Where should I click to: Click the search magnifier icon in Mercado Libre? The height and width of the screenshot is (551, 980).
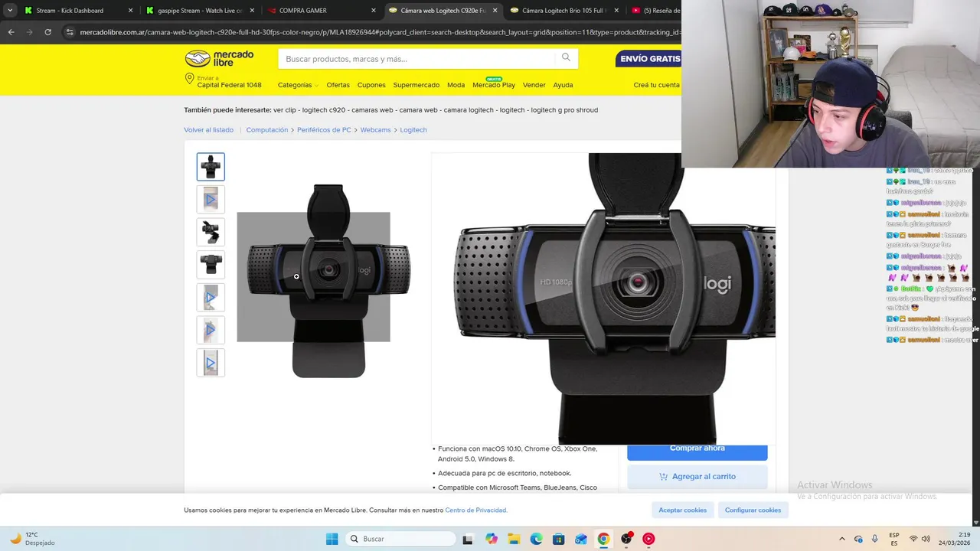(x=566, y=57)
